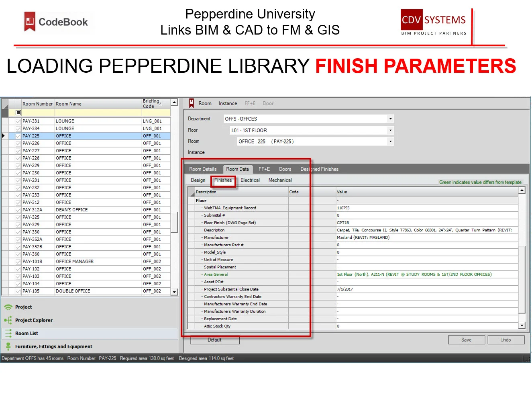Click the Save button
Image resolution: width=532 pixels, height=399 pixels.
[466, 340]
